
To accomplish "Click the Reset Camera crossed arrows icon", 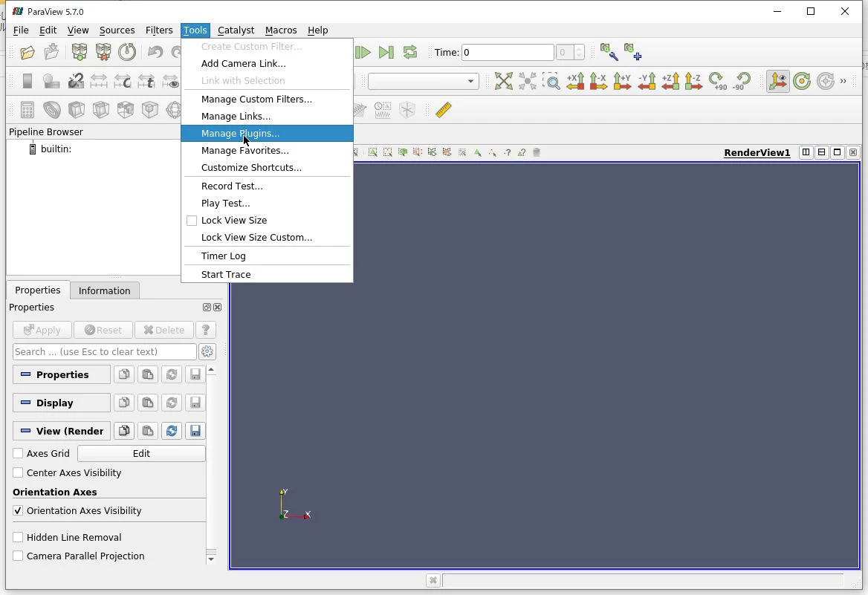I will [503, 82].
